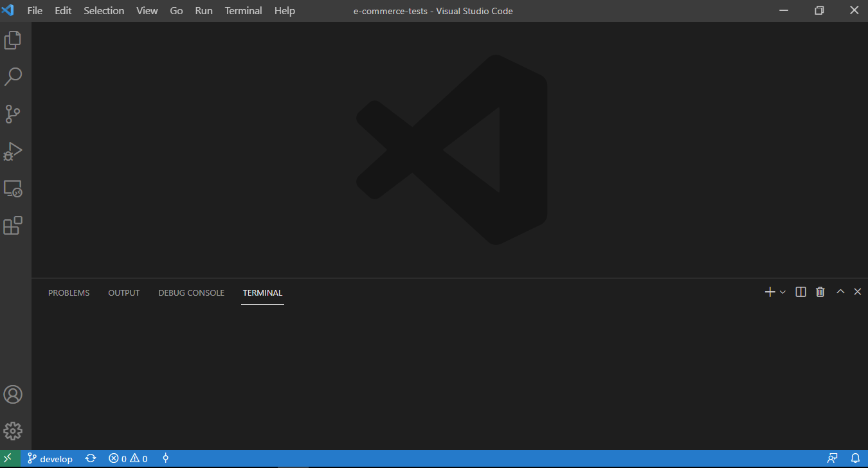Switch to the OUTPUT tab
This screenshot has width=868, height=468.
(x=124, y=293)
